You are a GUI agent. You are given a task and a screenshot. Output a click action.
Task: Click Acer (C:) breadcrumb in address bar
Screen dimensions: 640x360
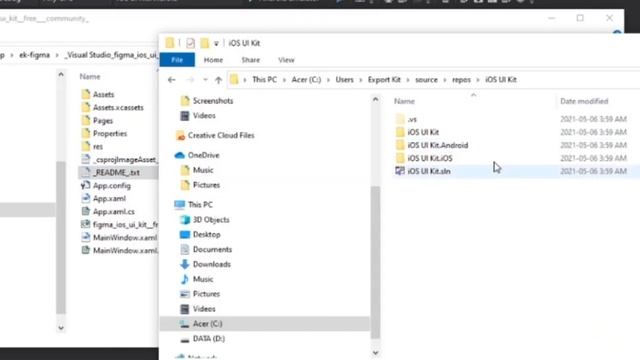[x=306, y=80]
